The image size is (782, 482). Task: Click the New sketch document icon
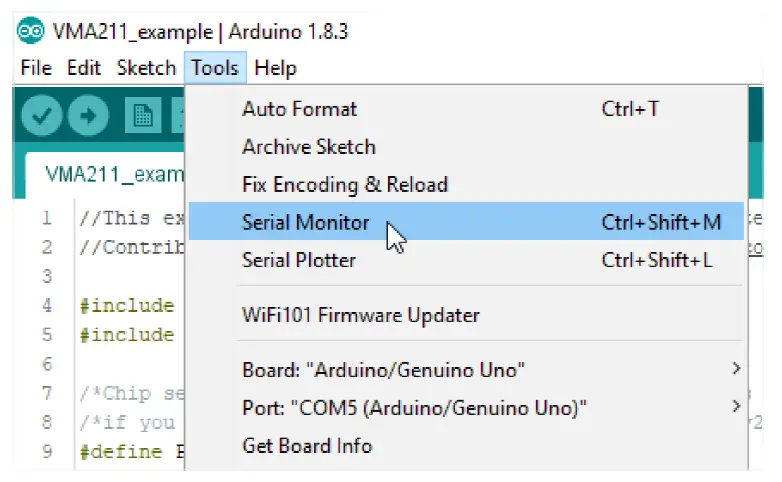142,117
